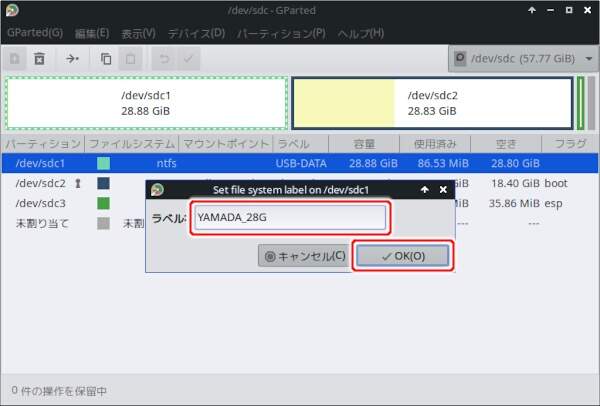600x406 pixels.
Task: Click the 86.53 MiB used cell
Action: 443,163
